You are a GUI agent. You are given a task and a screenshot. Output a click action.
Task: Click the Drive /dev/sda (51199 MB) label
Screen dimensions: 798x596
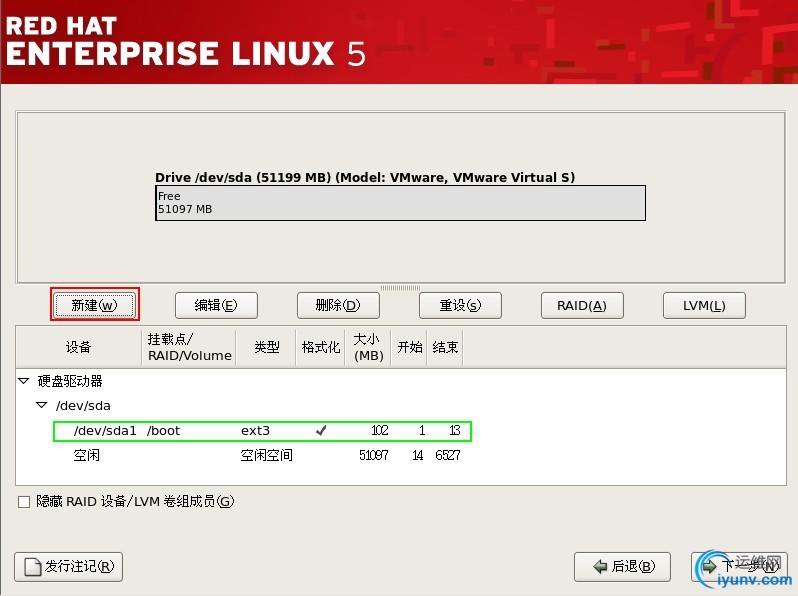click(365, 177)
